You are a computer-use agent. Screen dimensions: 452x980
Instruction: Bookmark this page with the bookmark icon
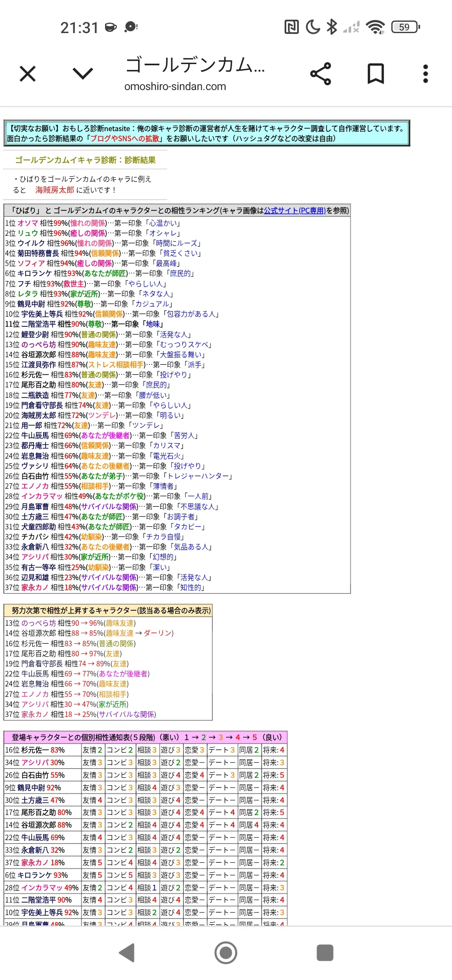376,74
